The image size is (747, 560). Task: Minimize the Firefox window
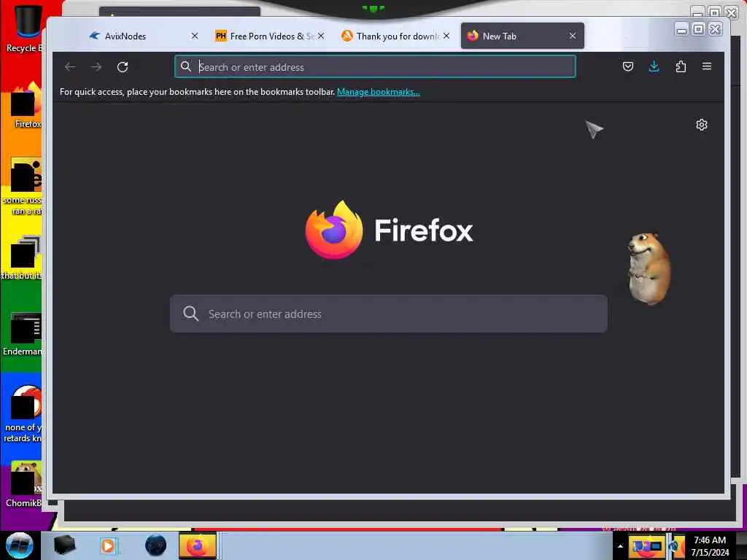pyautogui.click(x=682, y=29)
